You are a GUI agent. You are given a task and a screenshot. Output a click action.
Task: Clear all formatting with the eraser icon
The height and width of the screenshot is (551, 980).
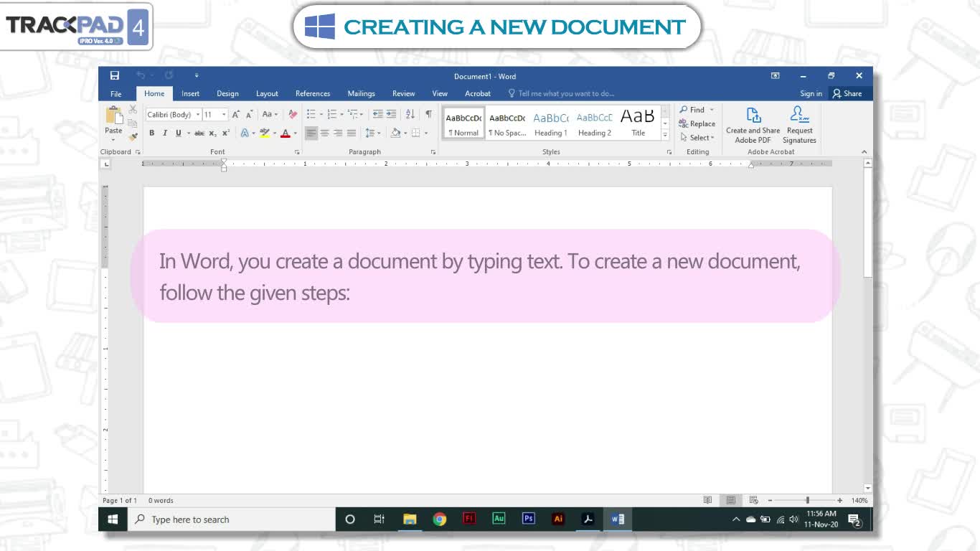tap(293, 114)
